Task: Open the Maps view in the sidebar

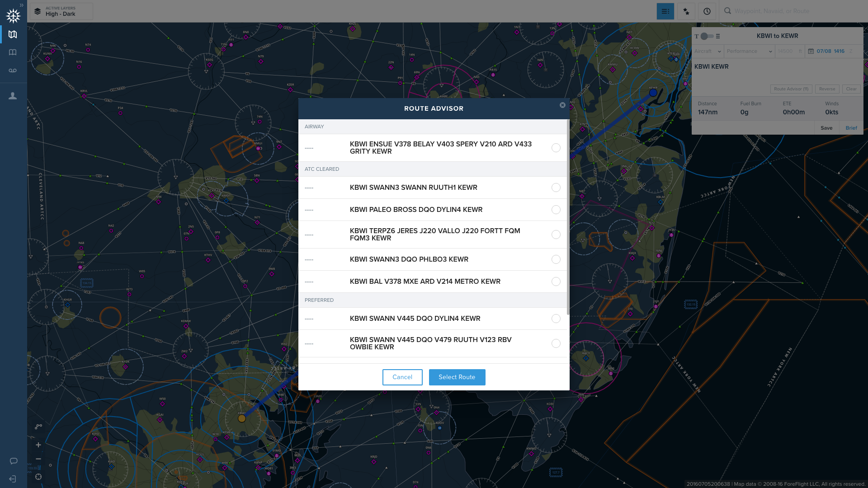Action: pyautogui.click(x=13, y=34)
